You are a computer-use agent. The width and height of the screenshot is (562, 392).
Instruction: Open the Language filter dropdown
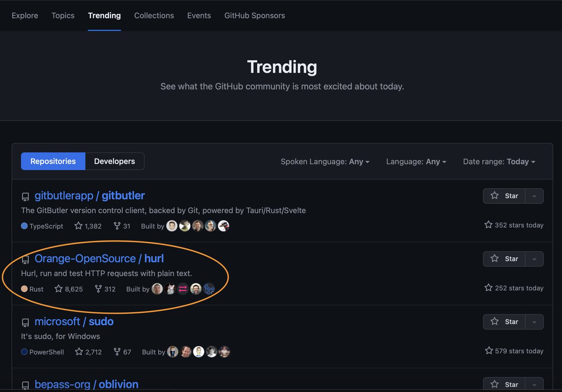click(416, 161)
